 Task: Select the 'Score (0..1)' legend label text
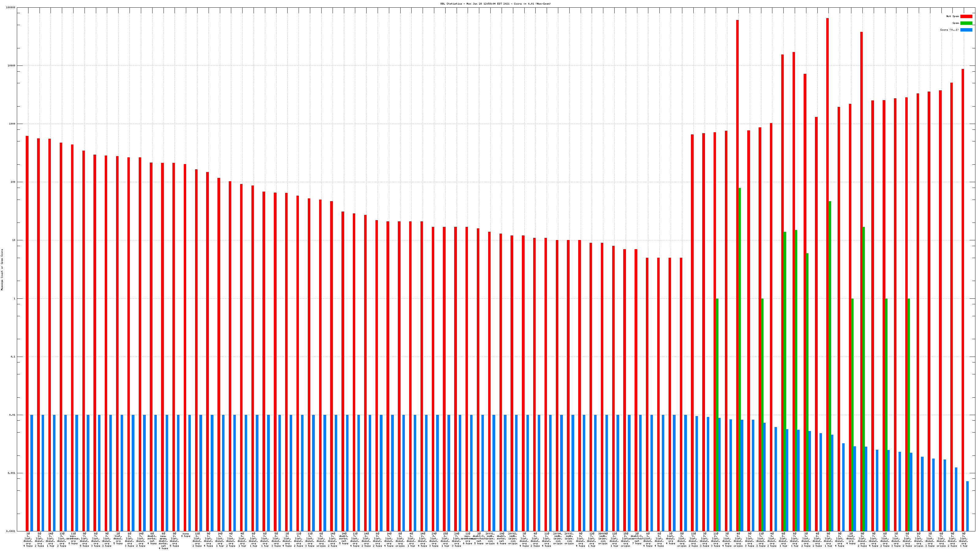(x=949, y=30)
